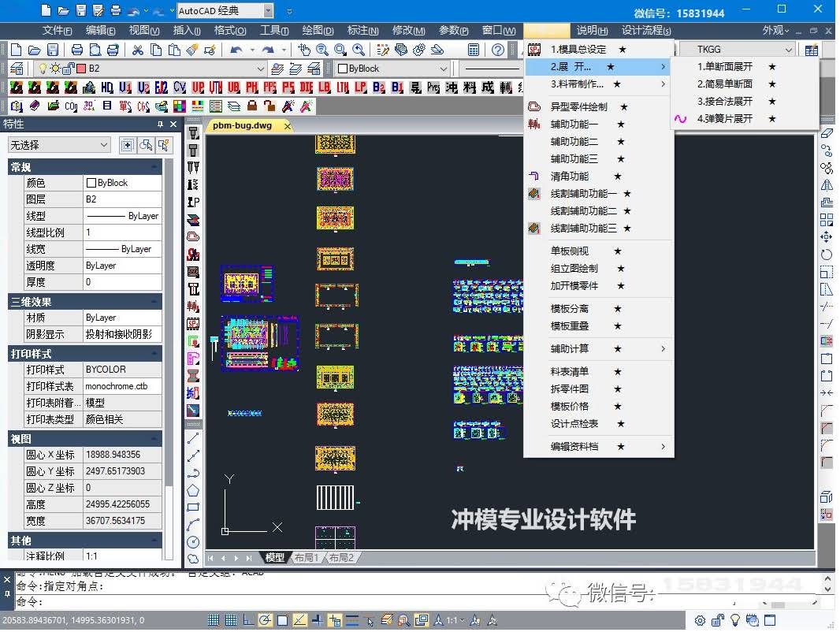Click the Save diskette icon in the toolbar

[x=53, y=50]
